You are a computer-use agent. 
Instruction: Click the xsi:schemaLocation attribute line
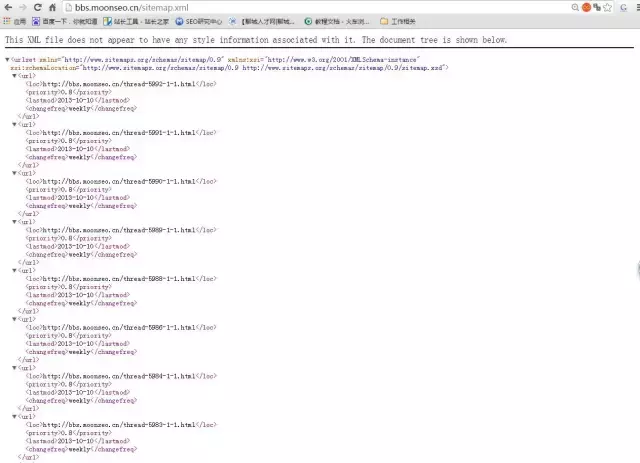point(229,68)
